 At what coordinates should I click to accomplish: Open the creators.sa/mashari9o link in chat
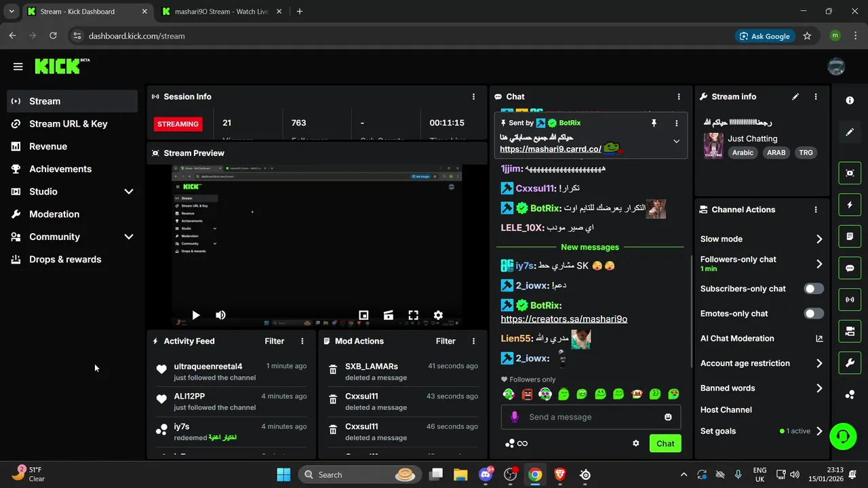click(x=564, y=319)
